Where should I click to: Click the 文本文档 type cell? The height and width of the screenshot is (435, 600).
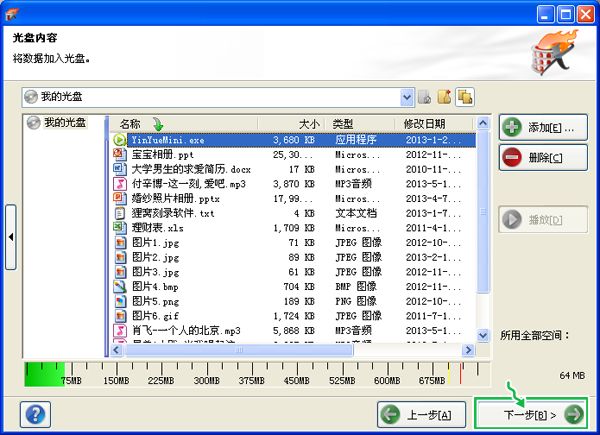(356, 213)
